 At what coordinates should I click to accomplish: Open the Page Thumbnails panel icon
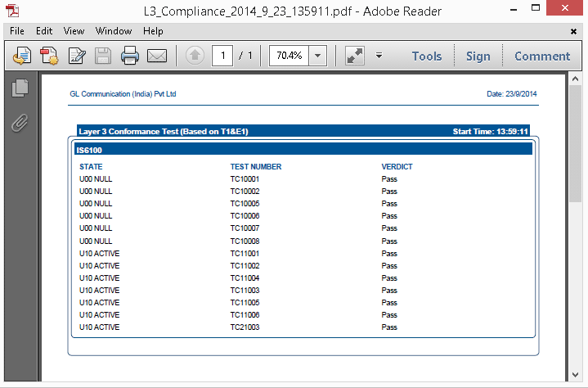point(20,88)
